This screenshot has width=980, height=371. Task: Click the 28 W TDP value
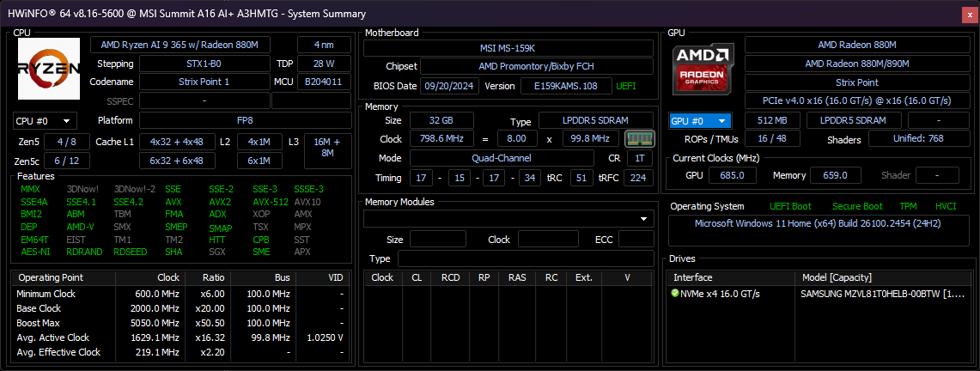[x=324, y=64]
